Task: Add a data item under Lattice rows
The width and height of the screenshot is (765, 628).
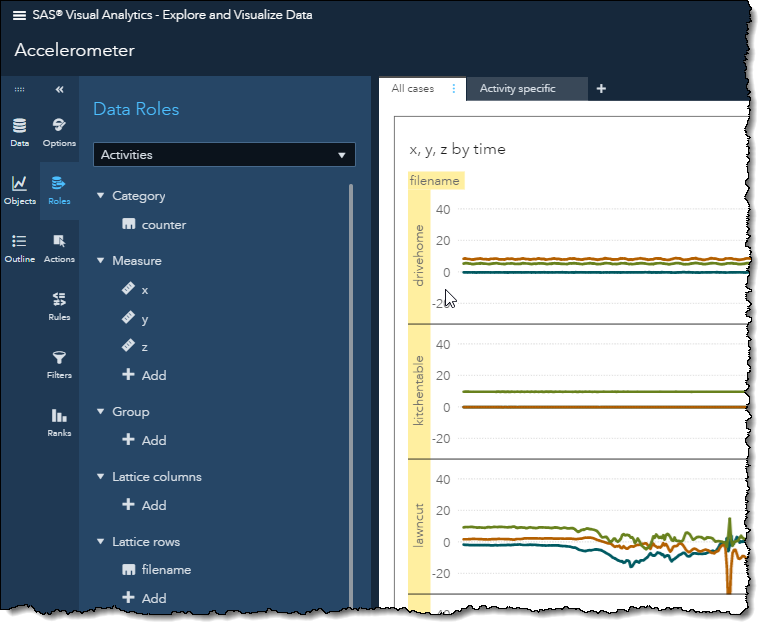Action: pyautogui.click(x=144, y=598)
